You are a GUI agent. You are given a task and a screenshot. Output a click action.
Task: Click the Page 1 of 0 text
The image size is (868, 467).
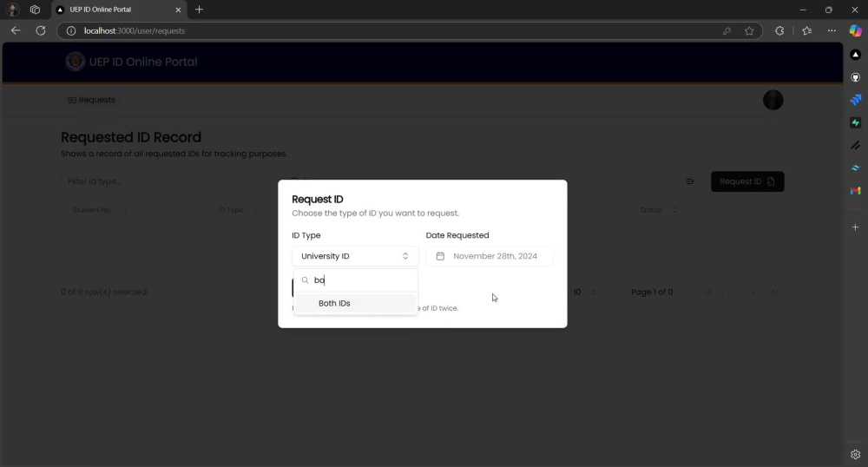coord(652,293)
